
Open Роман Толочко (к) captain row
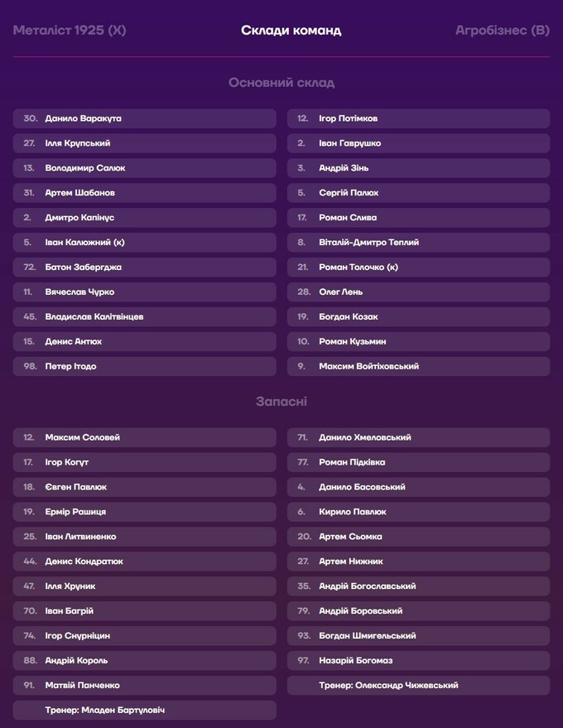pos(418,268)
